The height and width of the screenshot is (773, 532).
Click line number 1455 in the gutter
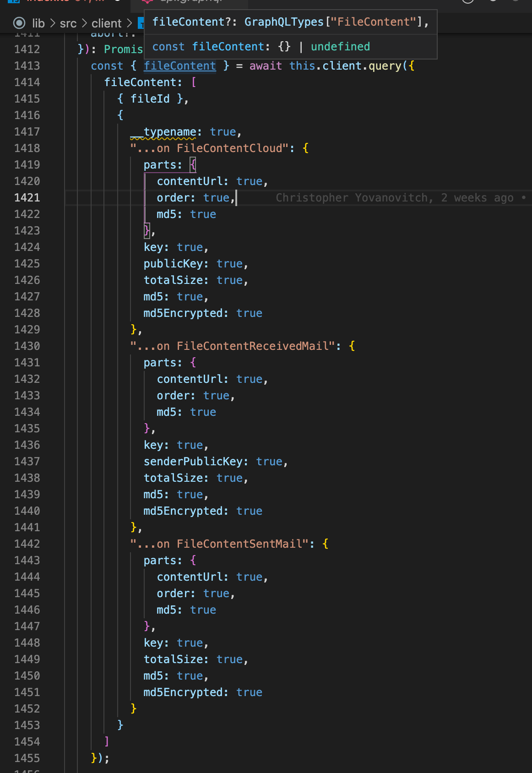[27, 758]
